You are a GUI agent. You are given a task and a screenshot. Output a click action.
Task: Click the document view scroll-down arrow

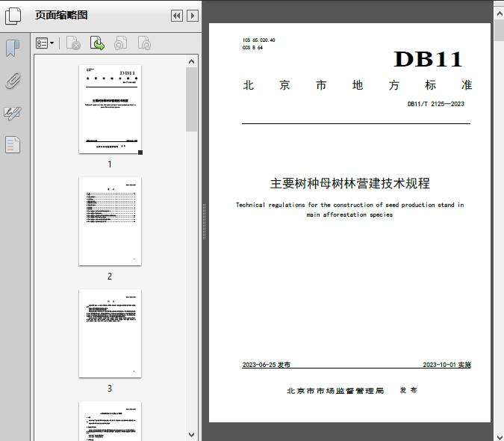500,437
